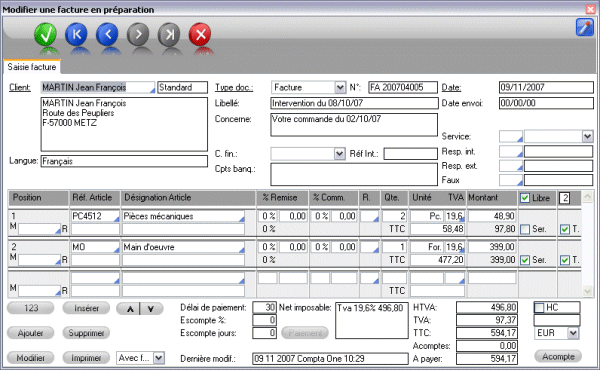Viewport: 600px width, 370px height.
Task: Expand the Type doc. Facture dropdown
Action: point(339,88)
